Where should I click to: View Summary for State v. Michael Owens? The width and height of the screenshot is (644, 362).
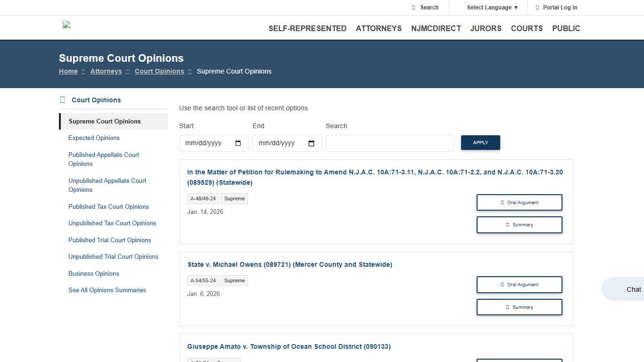click(x=519, y=307)
